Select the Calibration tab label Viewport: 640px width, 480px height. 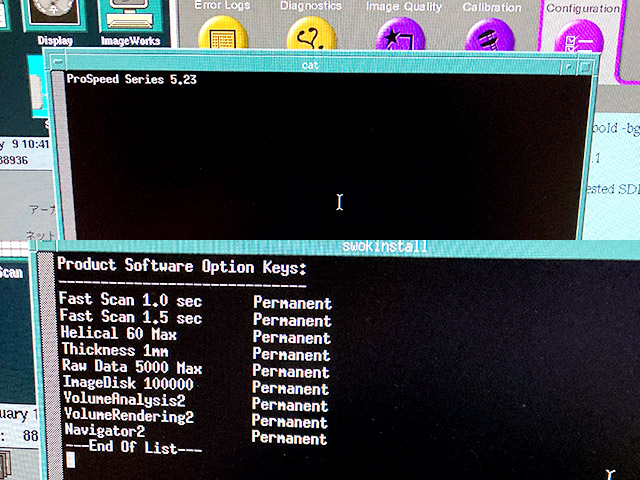tap(492, 7)
